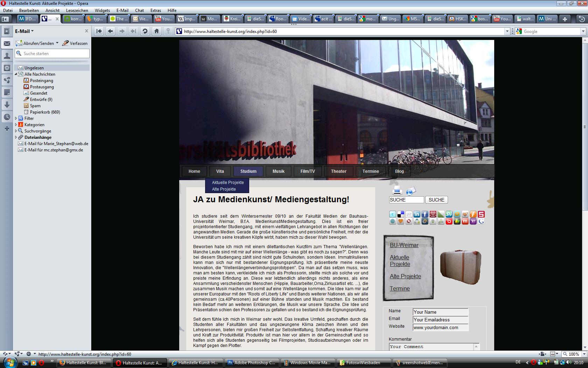Click the print page icon on website
This screenshot has height=368, width=588.
click(x=397, y=190)
